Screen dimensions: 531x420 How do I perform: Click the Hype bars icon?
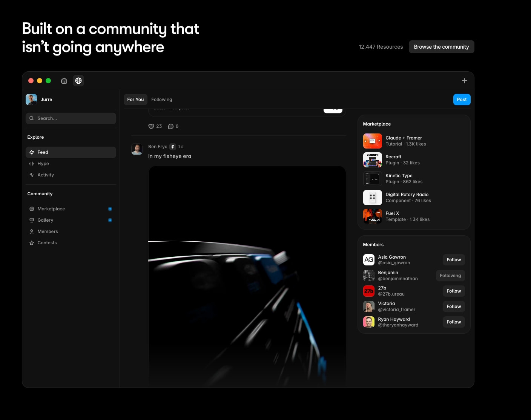[x=32, y=164]
